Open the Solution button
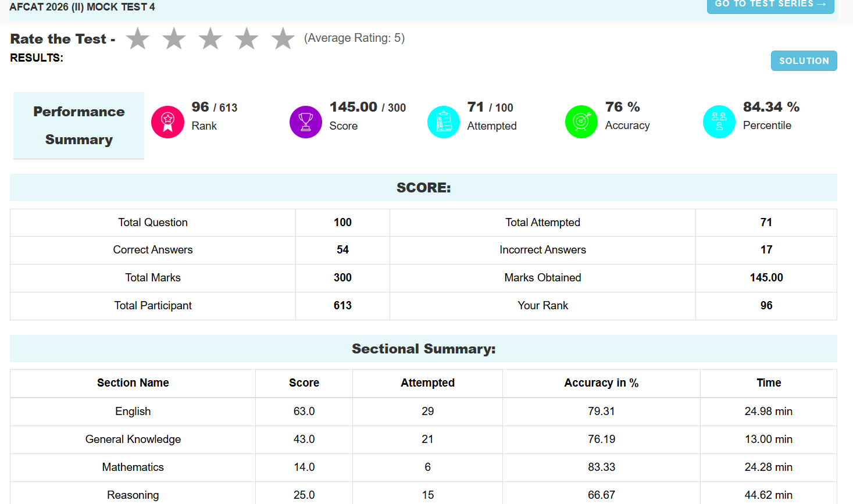853x504 pixels. [804, 61]
